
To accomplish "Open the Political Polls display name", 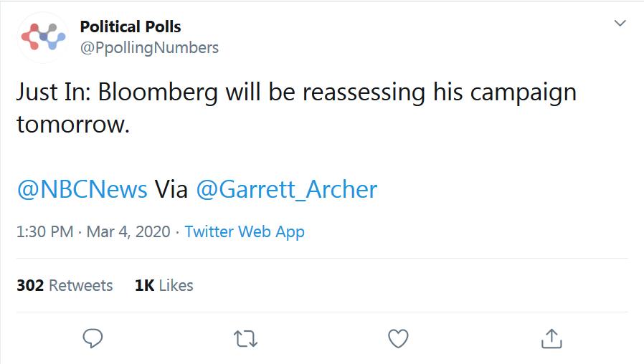I will coord(131,27).
